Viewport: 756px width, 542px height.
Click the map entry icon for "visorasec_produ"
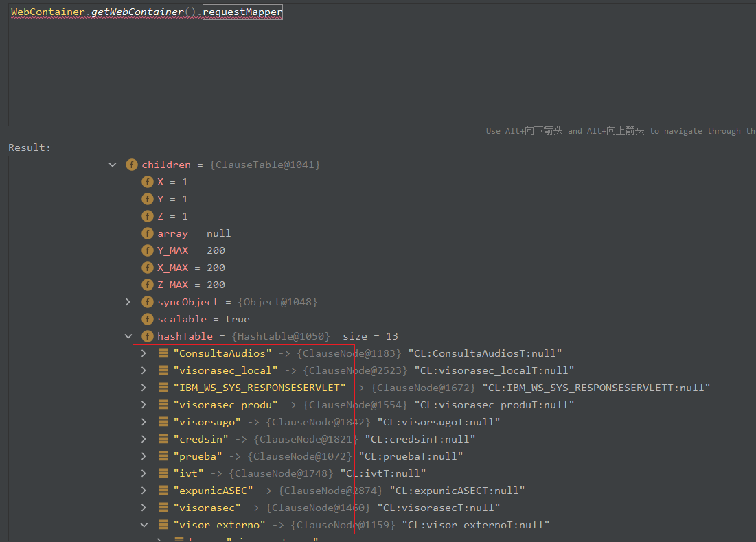click(x=163, y=405)
